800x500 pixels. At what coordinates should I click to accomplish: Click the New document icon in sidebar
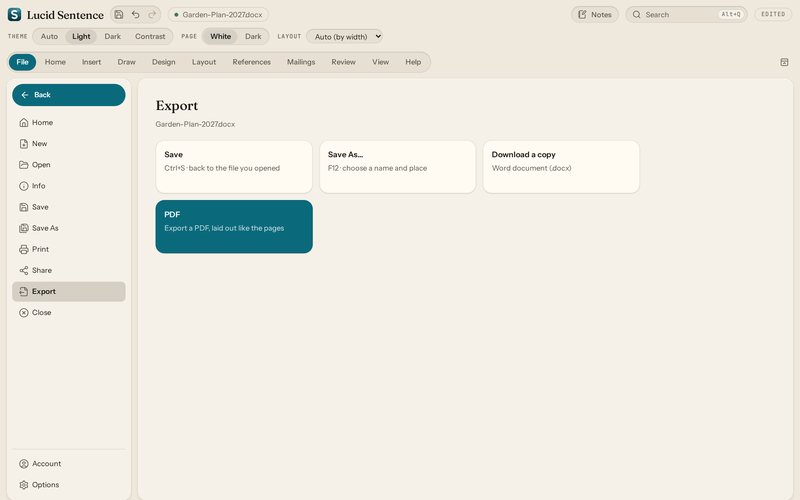point(23,144)
